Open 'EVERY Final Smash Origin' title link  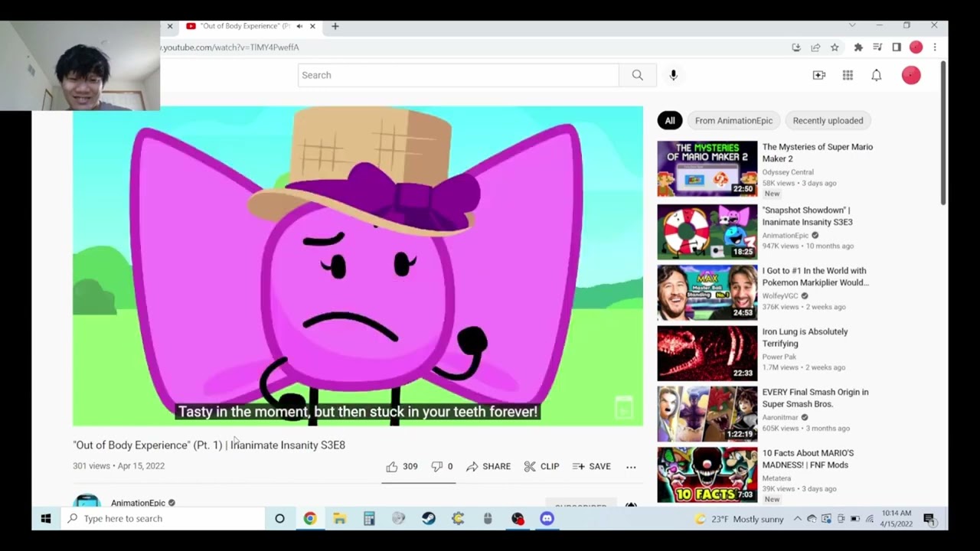[815, 398]
